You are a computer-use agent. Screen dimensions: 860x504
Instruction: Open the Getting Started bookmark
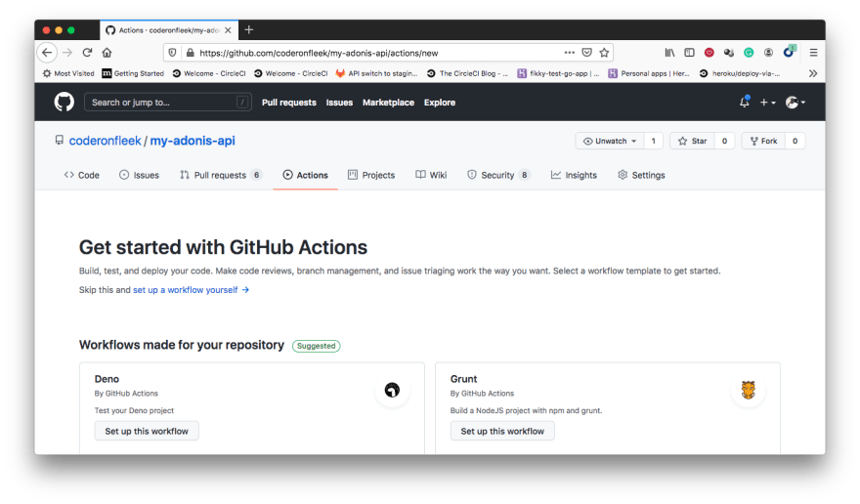[x=133, y=73]
